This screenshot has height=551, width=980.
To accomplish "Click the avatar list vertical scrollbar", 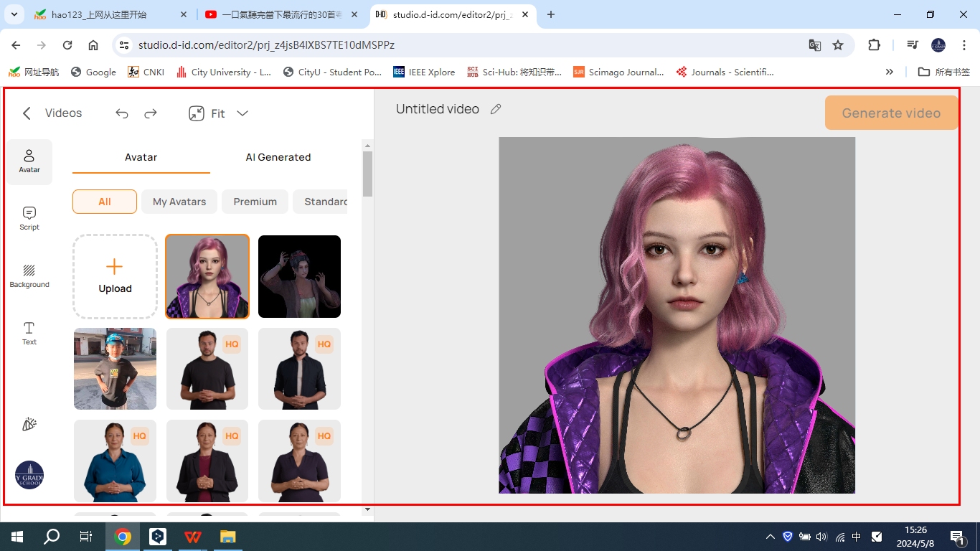I will pyautogui.click(x=367, y=174).
